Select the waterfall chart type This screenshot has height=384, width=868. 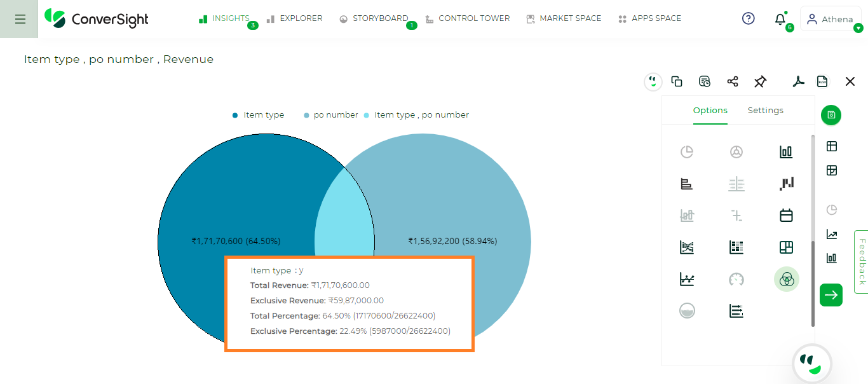[x=786, y=184]
